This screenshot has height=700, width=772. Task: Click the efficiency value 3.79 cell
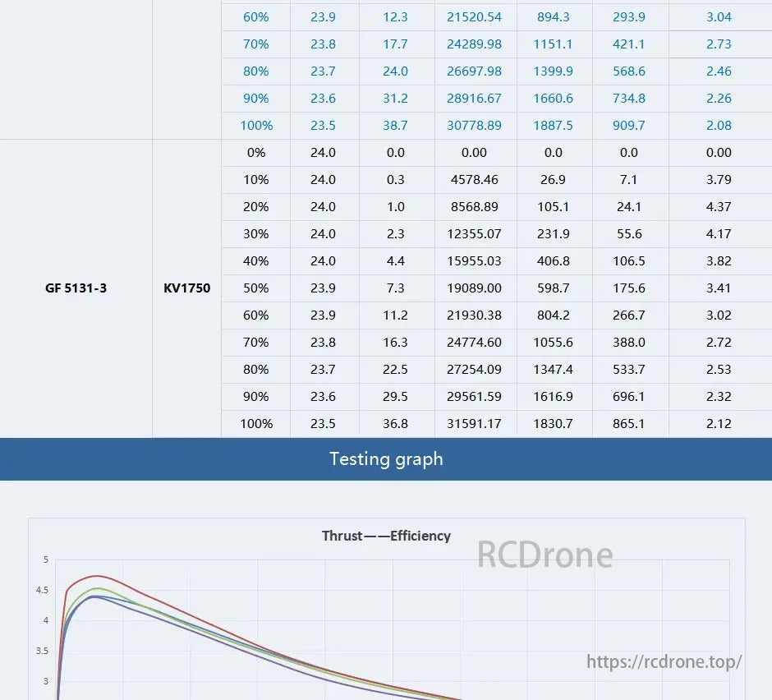coord(719,180)
